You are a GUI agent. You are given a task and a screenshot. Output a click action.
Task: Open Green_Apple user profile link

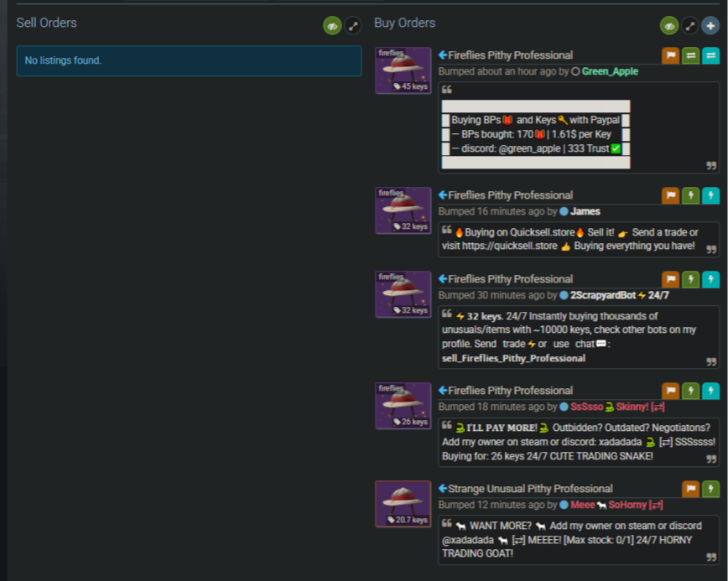pyautogui.click(x=610, y=71)
